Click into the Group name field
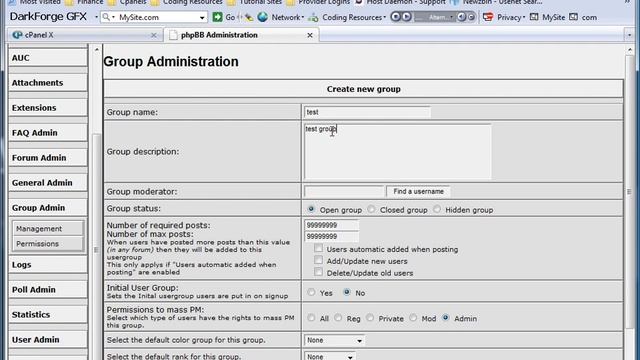Image resolution: width=640 pixels, height=360 pixels. pyautogui.click(x=367, y=112)
